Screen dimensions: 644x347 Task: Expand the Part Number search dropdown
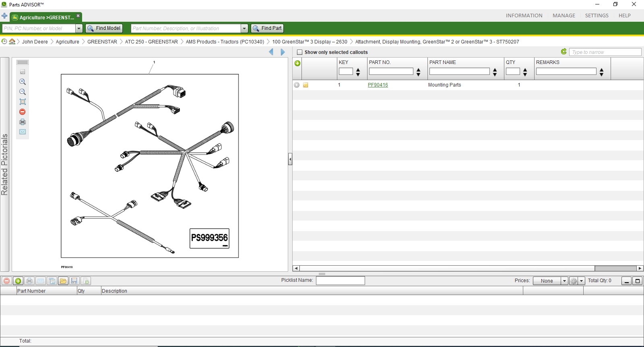(x=244, y=29)
